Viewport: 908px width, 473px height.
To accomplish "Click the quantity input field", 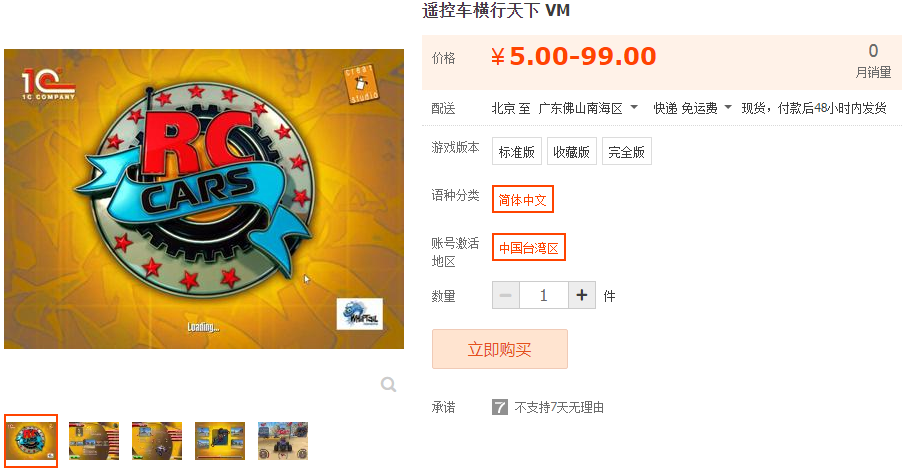I will [x=544, y=295].
